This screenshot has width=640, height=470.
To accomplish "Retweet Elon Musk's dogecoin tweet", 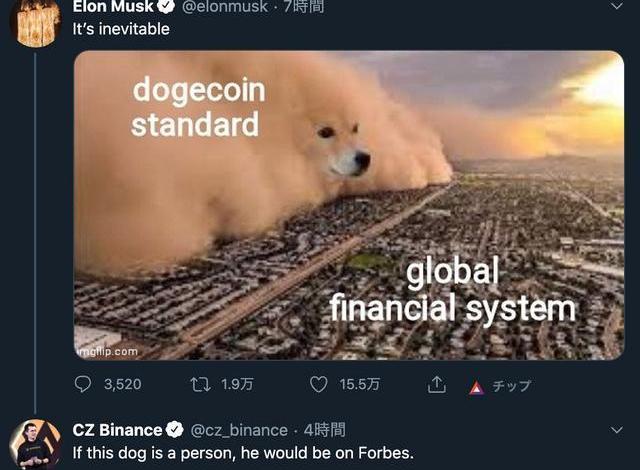I will pos(200,384).
